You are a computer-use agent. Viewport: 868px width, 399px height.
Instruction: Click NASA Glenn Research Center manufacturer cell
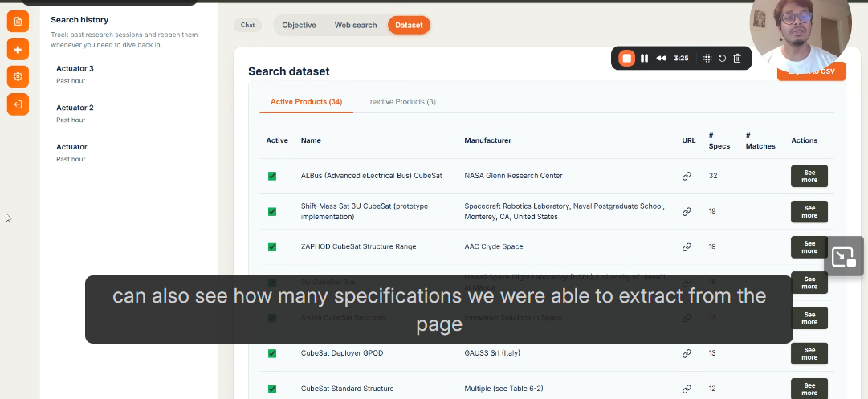click(513, 176)
